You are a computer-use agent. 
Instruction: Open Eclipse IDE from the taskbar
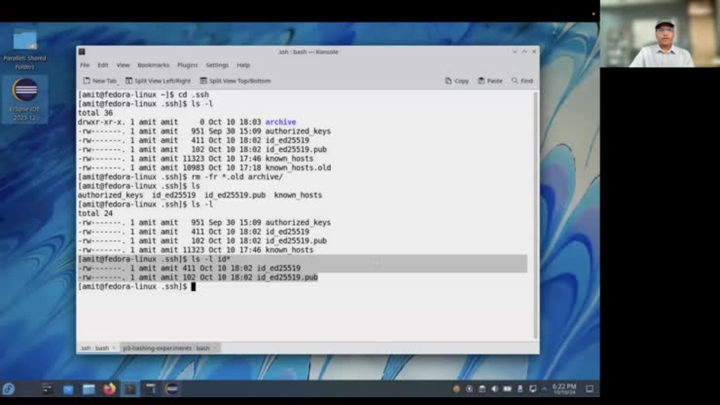(x=172, y=389)
